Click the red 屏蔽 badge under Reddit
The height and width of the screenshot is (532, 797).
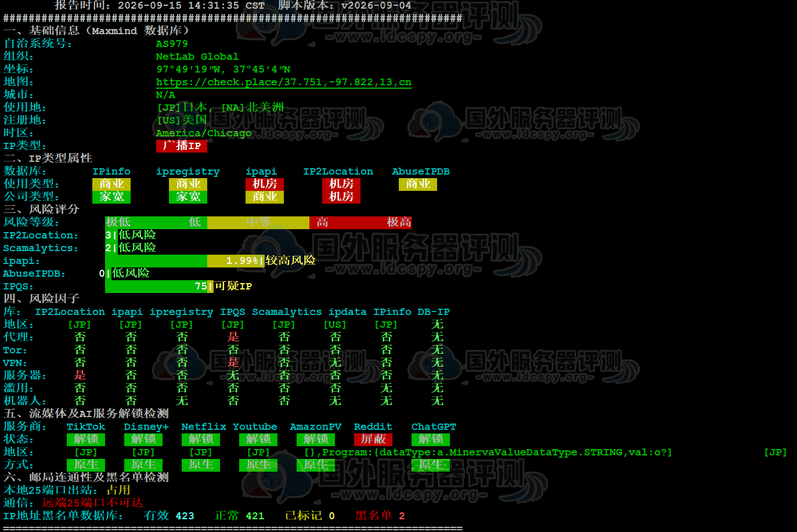[x=373, y=439]
